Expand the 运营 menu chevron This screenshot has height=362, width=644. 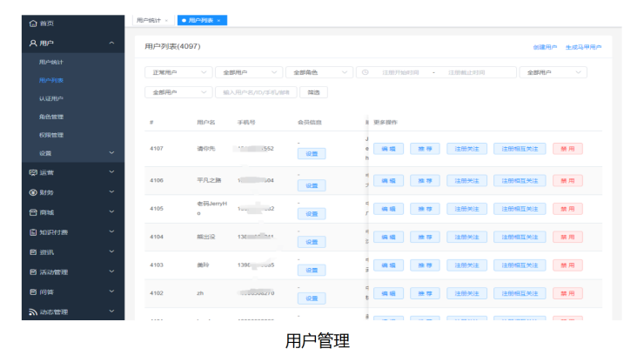pos(111,172)
